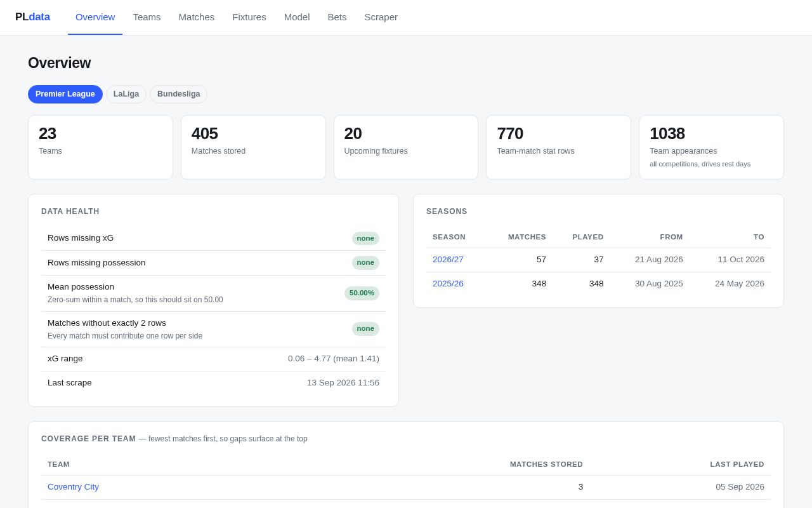The height and width of the screenshot is (508, 812).
Task: Click the 'Coverage per team' panel heading
Action: 89,439
